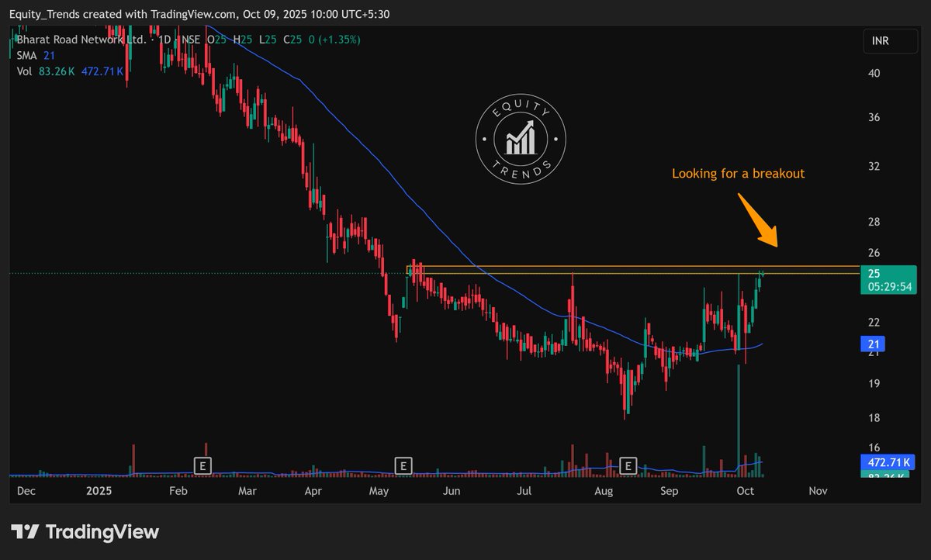Click the Apr label on time axis
Viewport: 931px width, 560px height.
coord(313,491)
